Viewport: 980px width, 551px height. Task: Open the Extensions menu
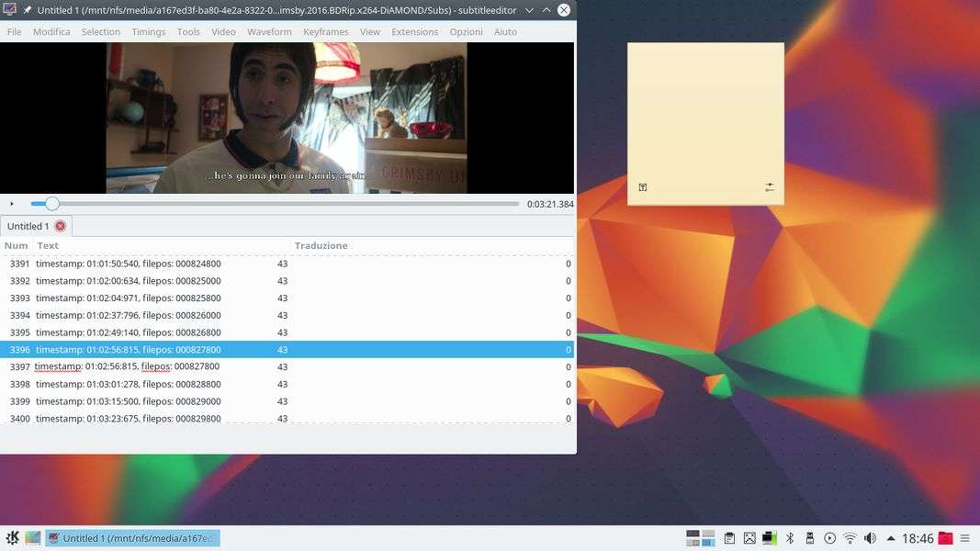click(x=415, y=32)
